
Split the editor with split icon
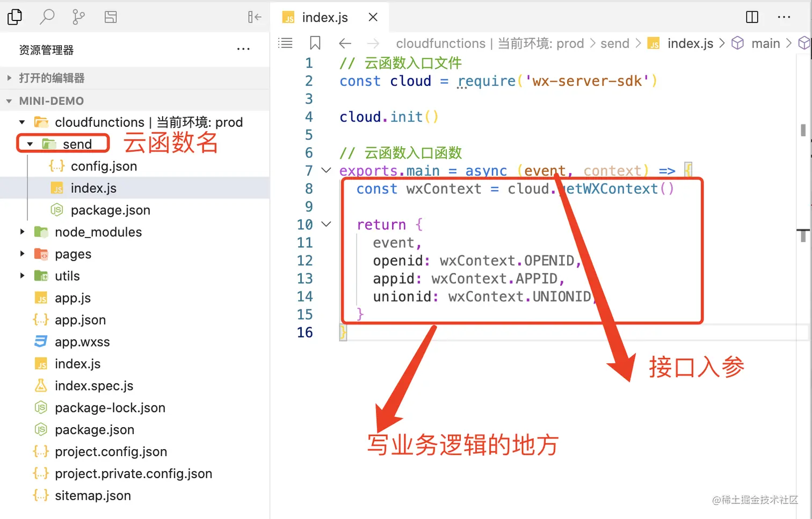click(x=752, y=17)
